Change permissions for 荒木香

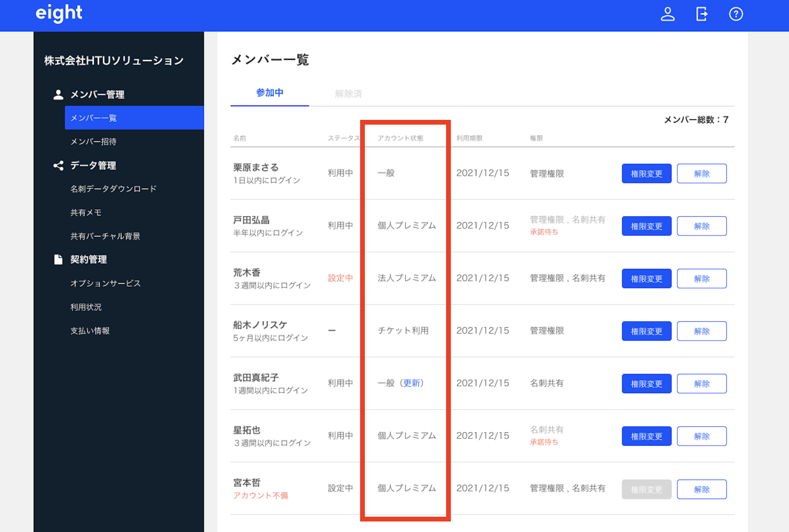point(646,278)
